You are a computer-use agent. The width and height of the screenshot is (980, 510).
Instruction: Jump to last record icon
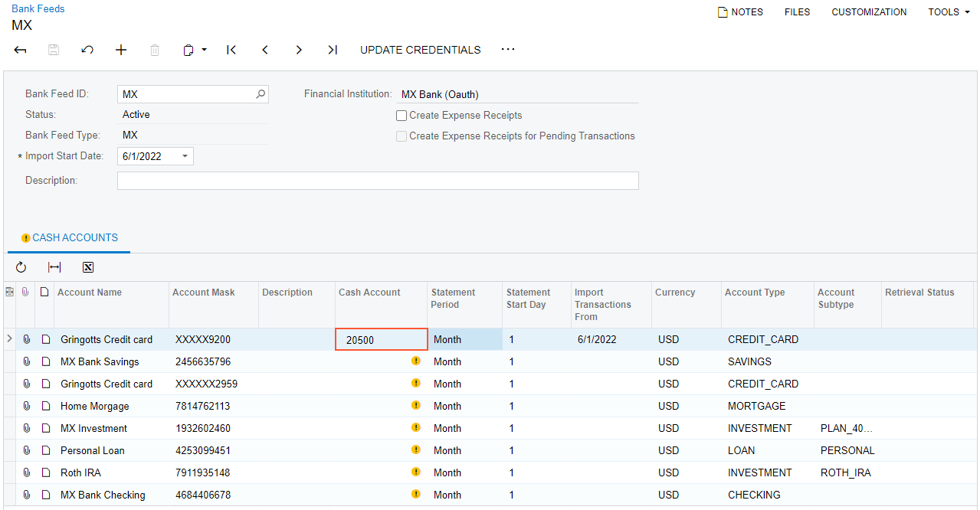[333, 50]
